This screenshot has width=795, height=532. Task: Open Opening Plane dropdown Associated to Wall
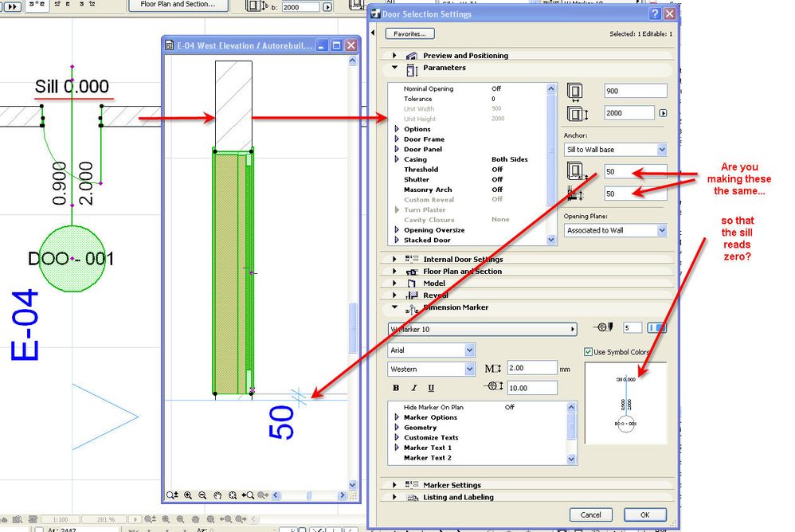(x=615, y=230)
